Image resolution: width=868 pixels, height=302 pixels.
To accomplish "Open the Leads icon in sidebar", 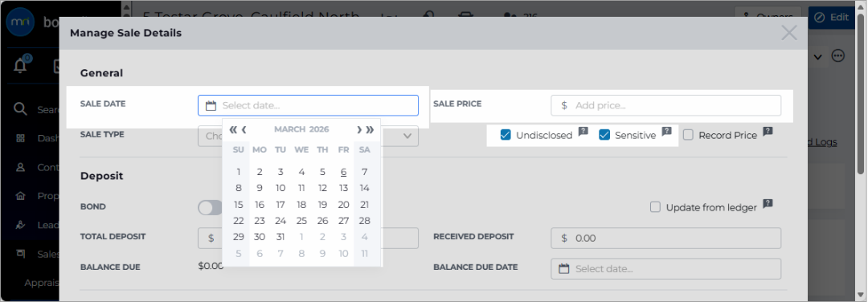I will tap(20, 225).
